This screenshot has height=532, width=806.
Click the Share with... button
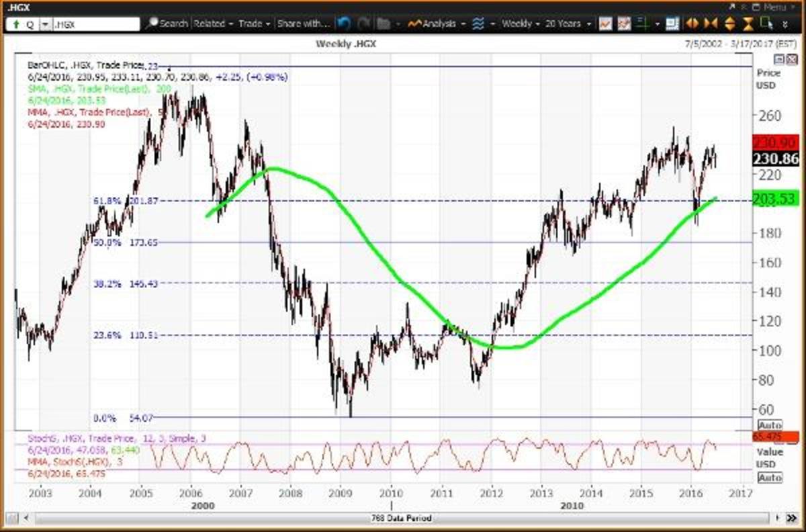coord(304,24)
